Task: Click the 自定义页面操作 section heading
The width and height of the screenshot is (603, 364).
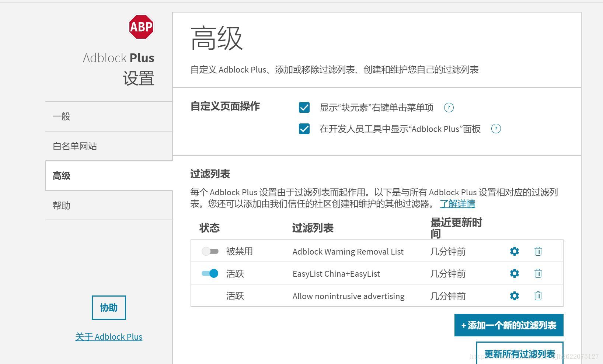Action: pyautogui.click(x=225, y=106)
